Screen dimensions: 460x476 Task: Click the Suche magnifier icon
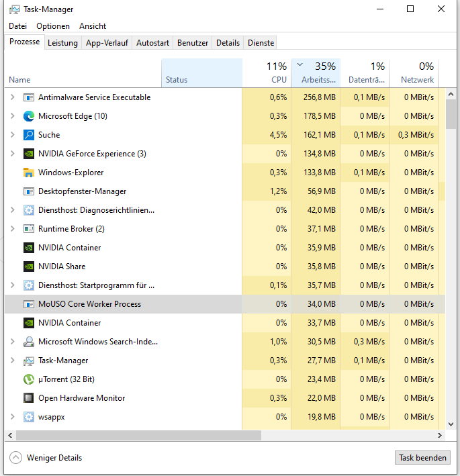(x=29, y=135)
